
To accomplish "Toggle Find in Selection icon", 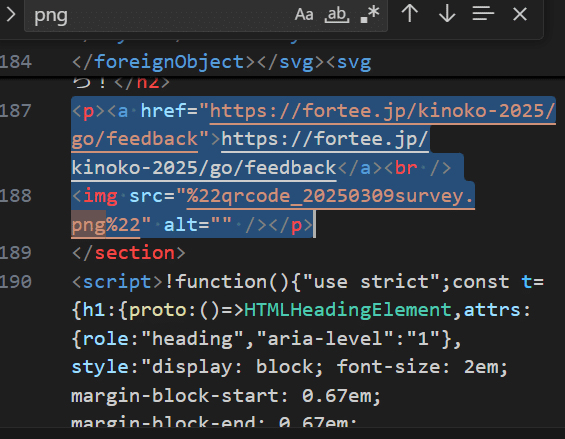I will point(483,14).
